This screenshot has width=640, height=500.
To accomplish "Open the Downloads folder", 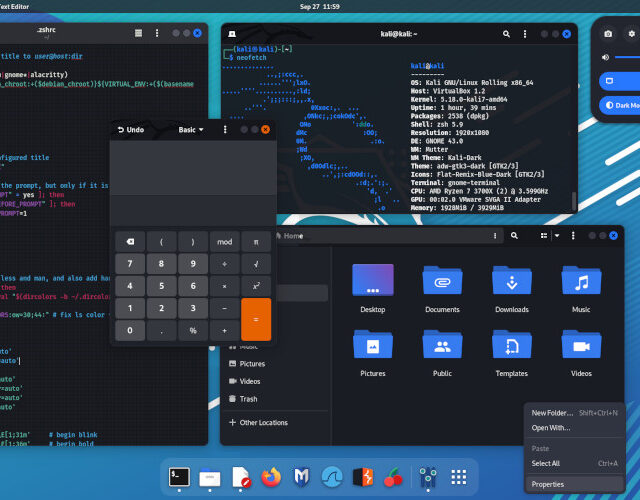I will click(512, 289).
